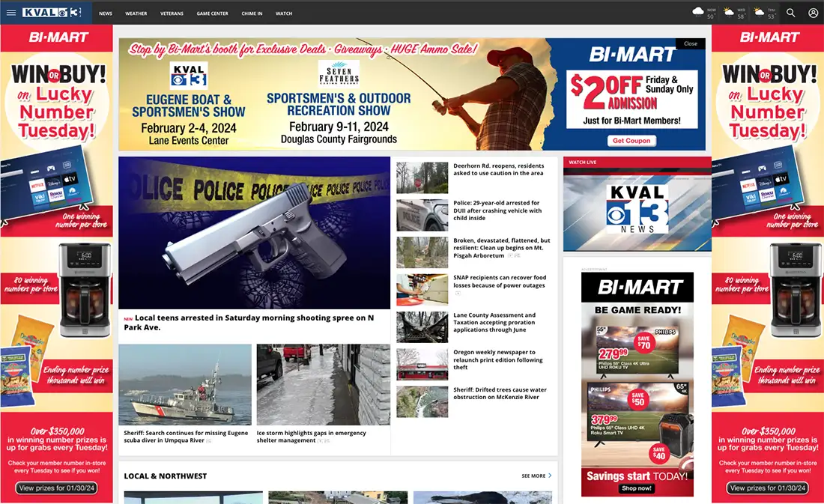
Task: Open the hamburger menu icon
Action: [x=11, y=13]
